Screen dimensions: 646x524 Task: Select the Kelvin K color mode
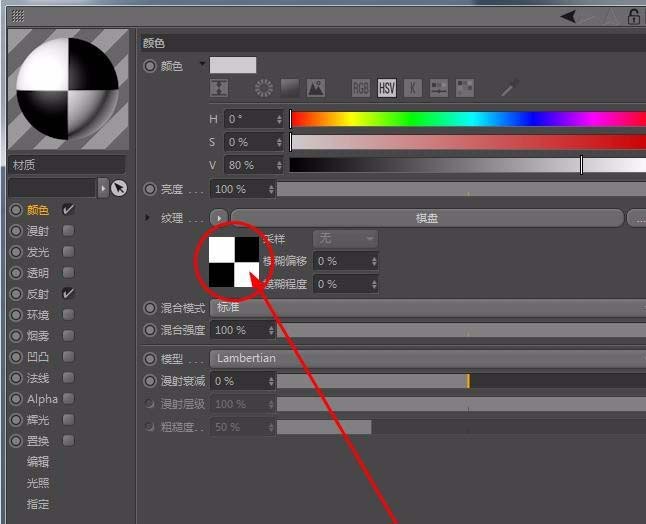point(413,88)
